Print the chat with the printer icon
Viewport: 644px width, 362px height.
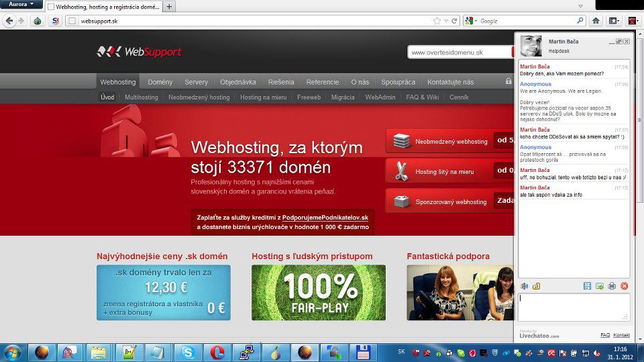[x=612, y=286]
